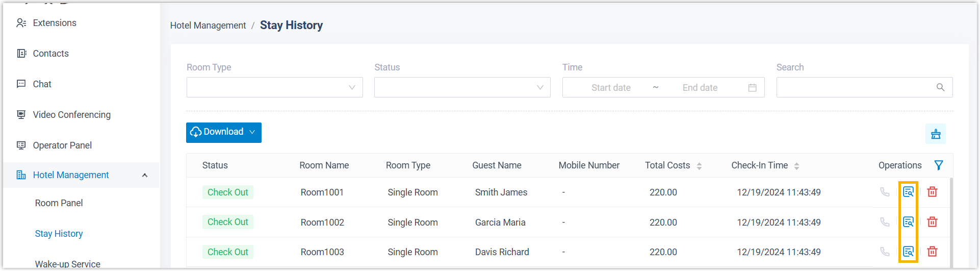Delete the Garcia Maria stay record
Screen dimensions: 980x271
click(932, 222)
